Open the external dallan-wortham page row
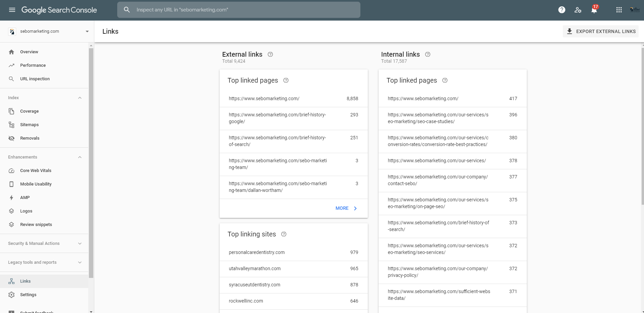 (x=294, y=187)
